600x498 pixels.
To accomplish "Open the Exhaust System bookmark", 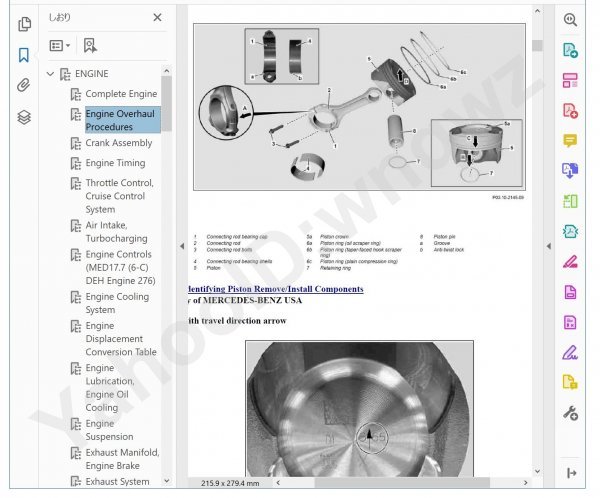I will [117, 482].
